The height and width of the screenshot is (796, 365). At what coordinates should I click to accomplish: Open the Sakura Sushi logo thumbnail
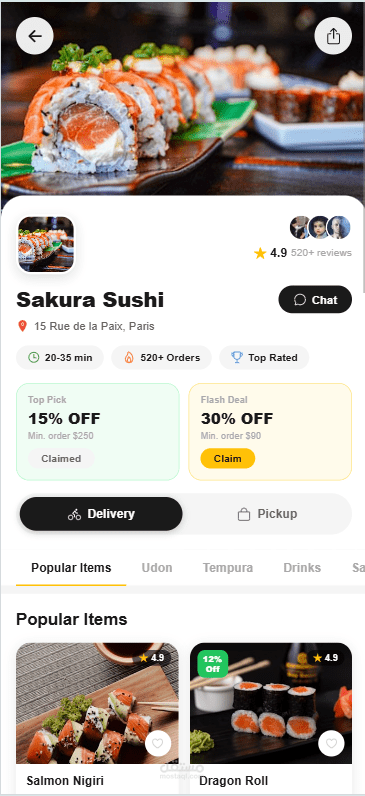pos(46,244)
